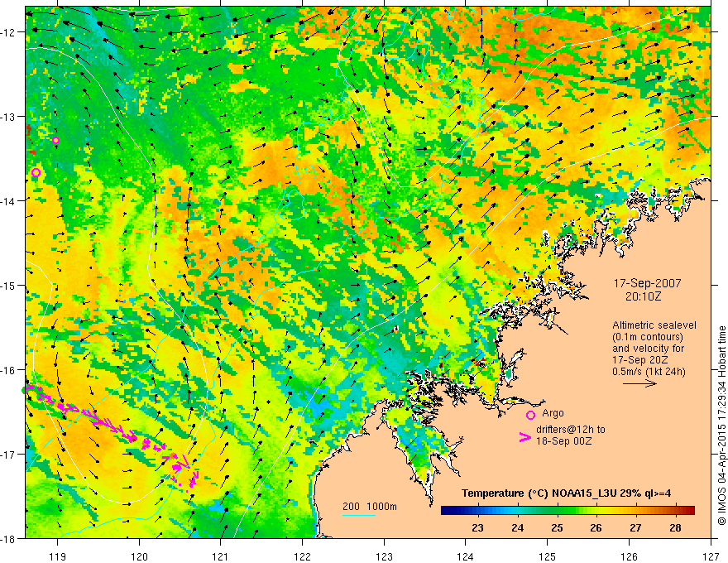Click the colorbar value 25

557,527
